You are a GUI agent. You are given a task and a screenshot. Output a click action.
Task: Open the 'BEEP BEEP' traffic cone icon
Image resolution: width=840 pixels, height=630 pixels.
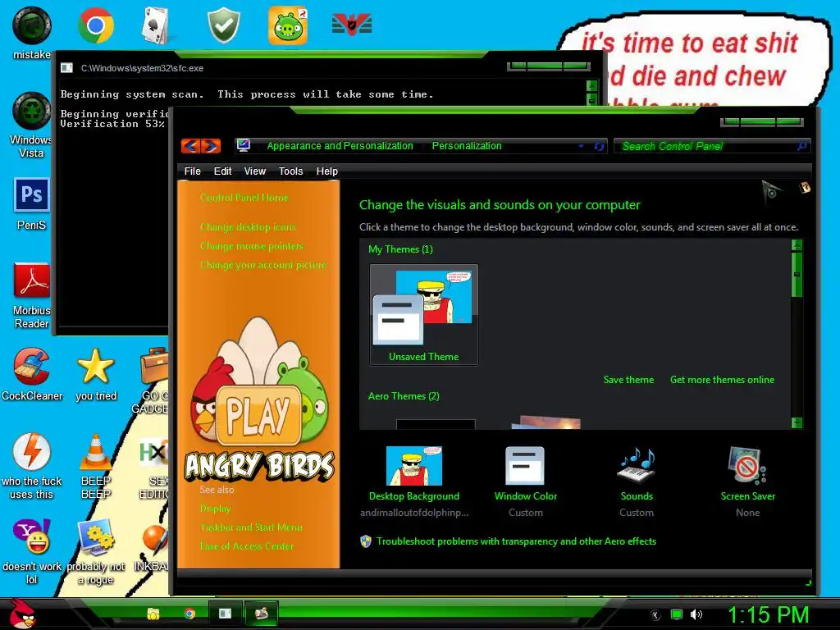[96, 467]
